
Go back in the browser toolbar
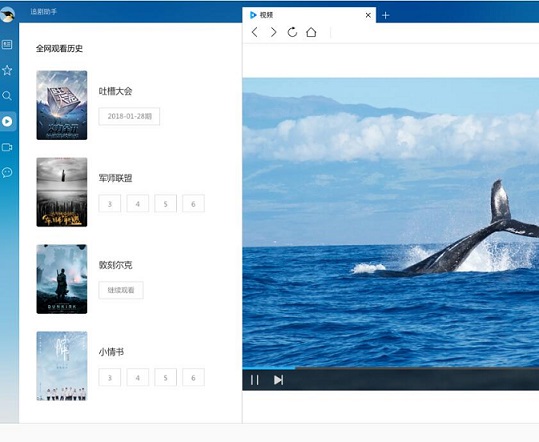pos(255,32)
